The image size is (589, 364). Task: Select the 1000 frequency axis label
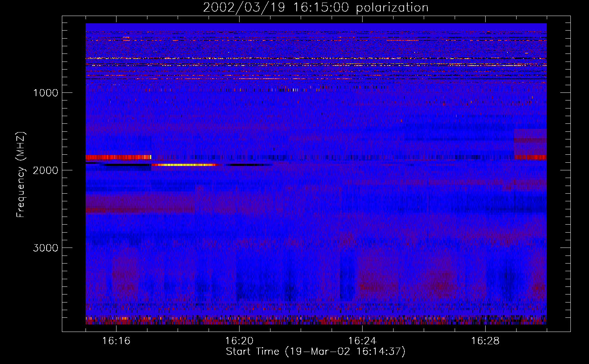pos(46,93)
